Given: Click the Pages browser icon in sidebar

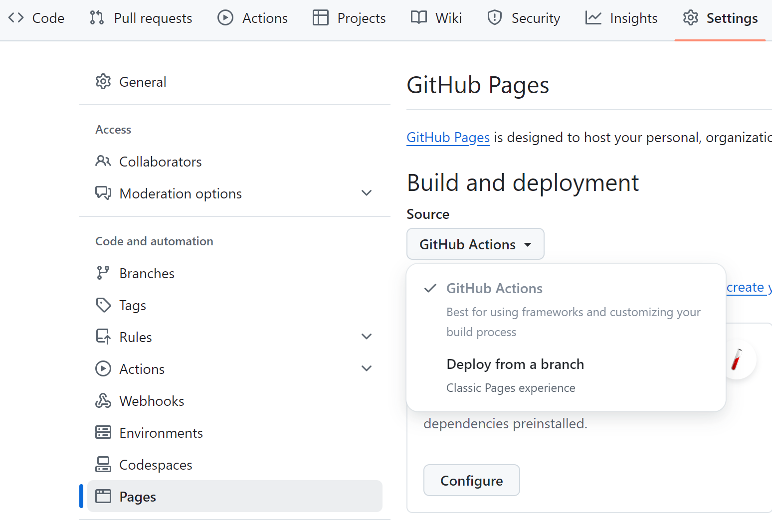Looking at the screenshot, I should pos(103,497).
